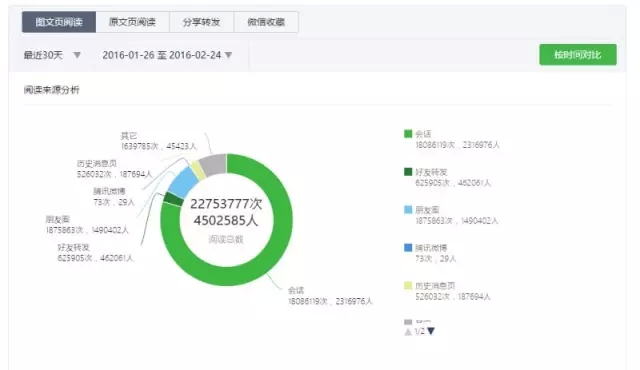Click the dark green 好友转发 donut segment
This screenshot has width=640, height=370.
173,199
